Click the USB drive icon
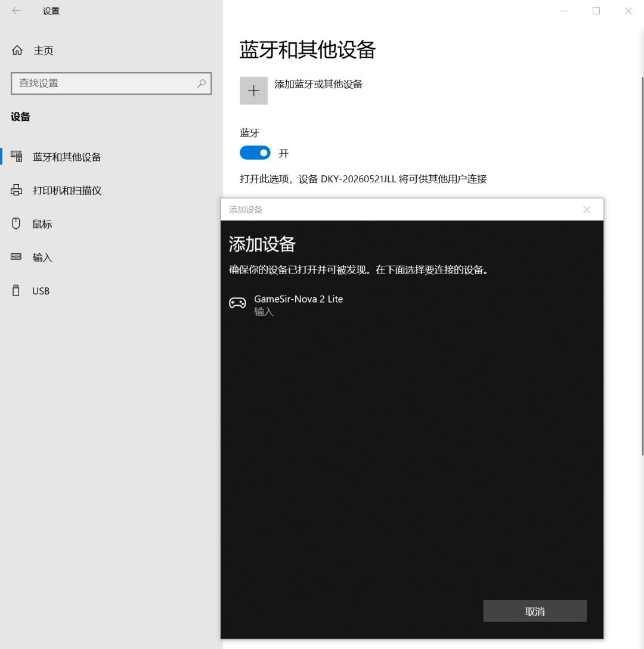Viewport: 644px width, 649px height. coord(16,291)
